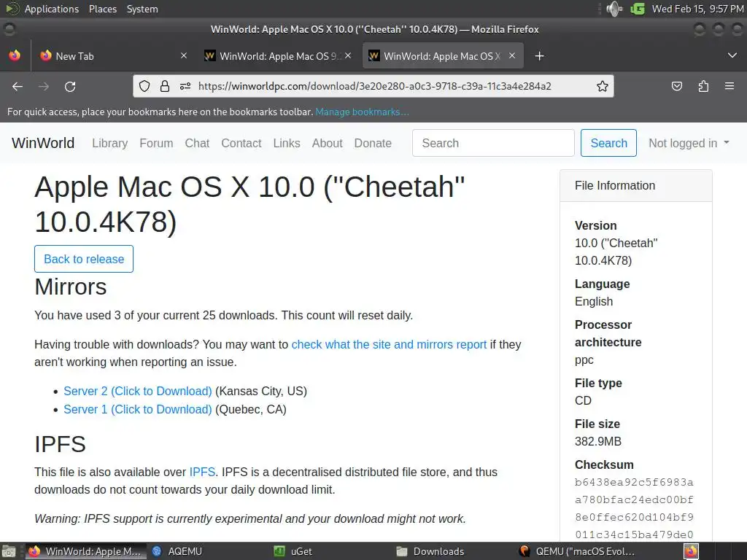Open site permissions icon in address bar
Image resolution: width=747 pixels, height=560 pixels.
tap(185, 86)
